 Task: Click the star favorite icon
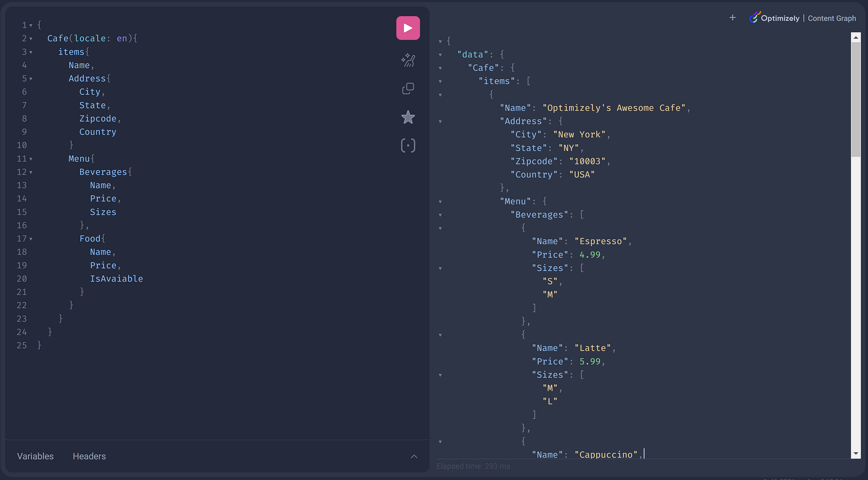coord(408,117)
